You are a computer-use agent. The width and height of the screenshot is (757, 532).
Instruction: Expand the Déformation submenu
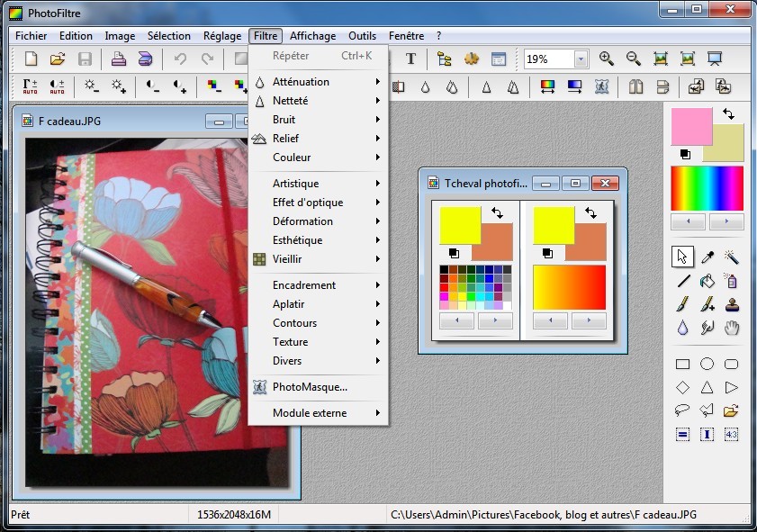(319, 221)
